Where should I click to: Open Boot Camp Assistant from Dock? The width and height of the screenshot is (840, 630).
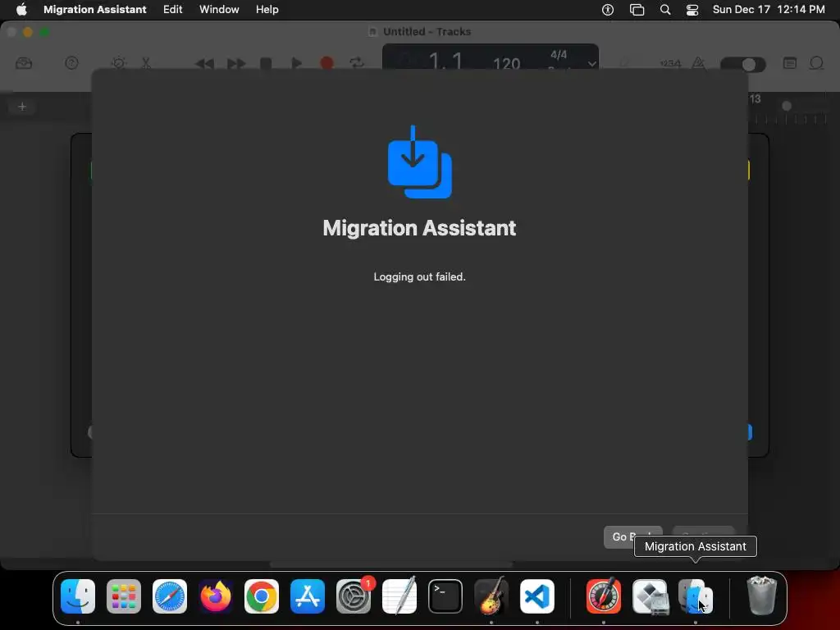tap(650, 596)
